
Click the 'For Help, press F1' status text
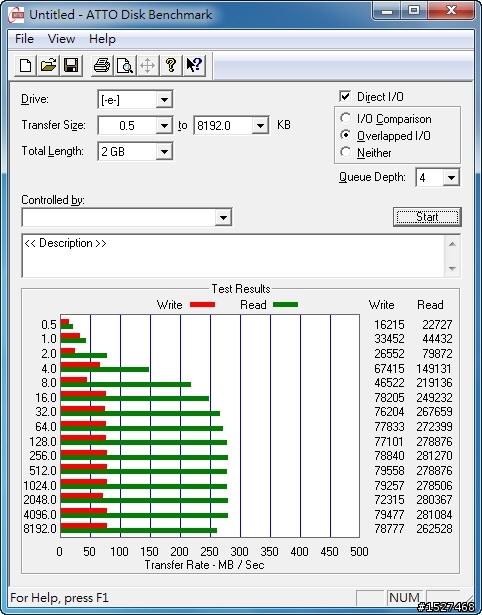60,598
